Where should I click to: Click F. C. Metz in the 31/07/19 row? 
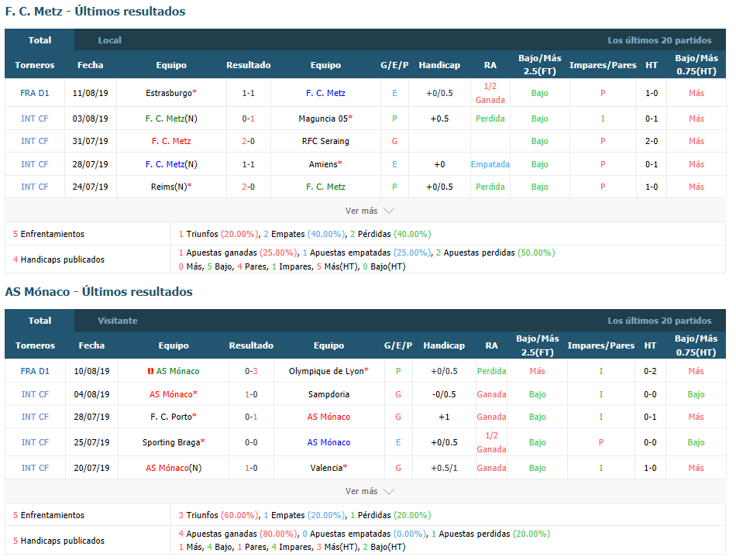point(171,141)
